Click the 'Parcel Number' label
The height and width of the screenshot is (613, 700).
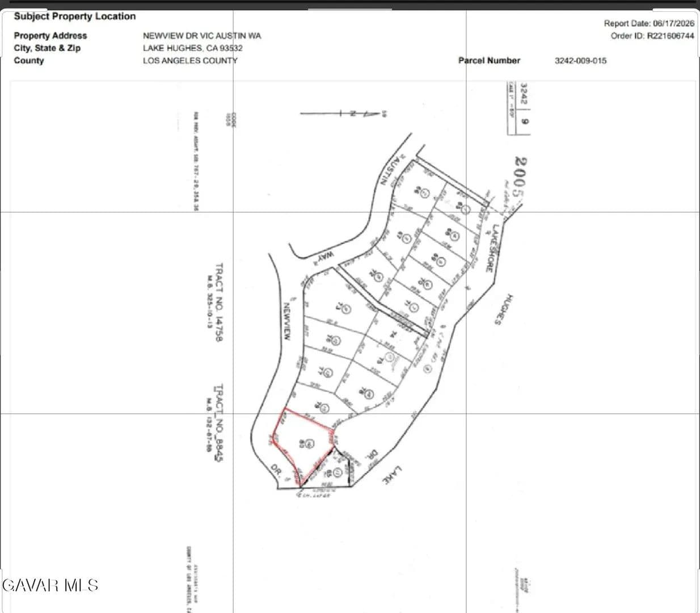coord(489,60)
